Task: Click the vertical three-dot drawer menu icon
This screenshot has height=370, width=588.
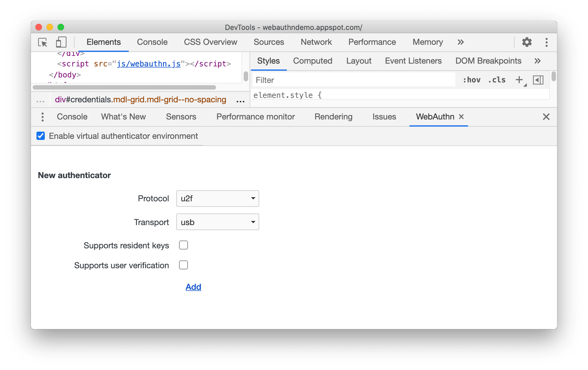Action: pyautogui.click(x=43, y=116)
